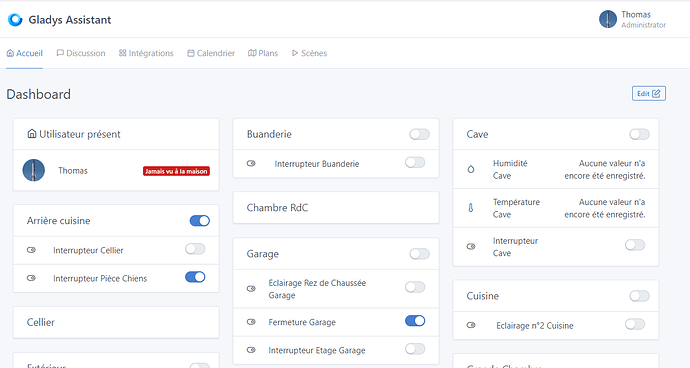Enable Eclairage Rez de Chaussée Garage
690x368 pixels.
click(x=415, y=287)
